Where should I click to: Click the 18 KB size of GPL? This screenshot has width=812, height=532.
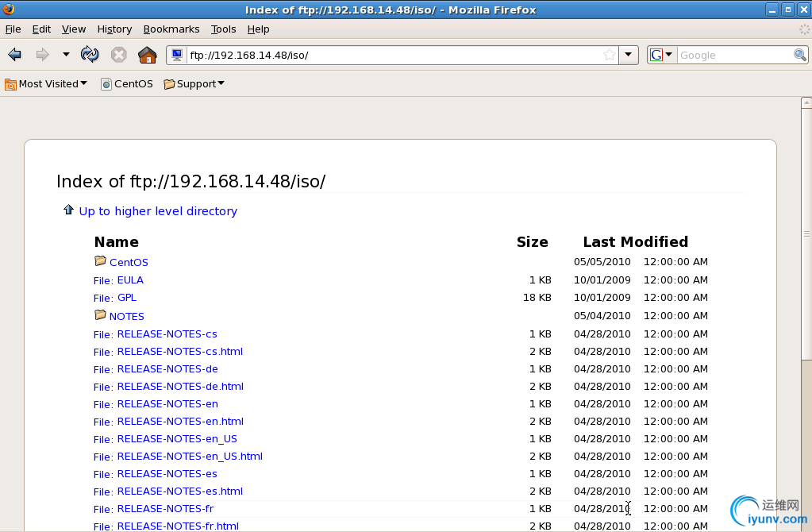coord(537,298)
